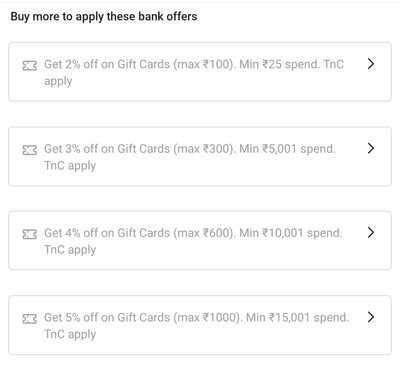This screenshot has height=383, width=400.
Task: Open the 'Get 4% off on Gift Cards' text
Action: [x=107, y=233]
